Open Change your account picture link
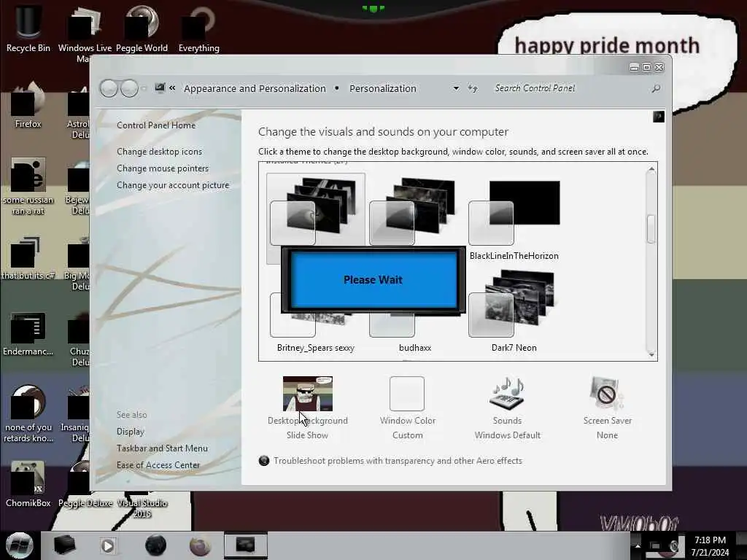The image size is (747, 560). coord(173,185)
